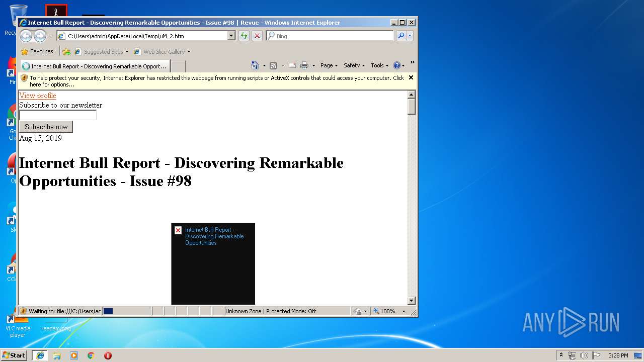The image size is (644, 362).
Task: Show more command bar items via chevron
Action: pyautogui.click(x=412, y=62)
